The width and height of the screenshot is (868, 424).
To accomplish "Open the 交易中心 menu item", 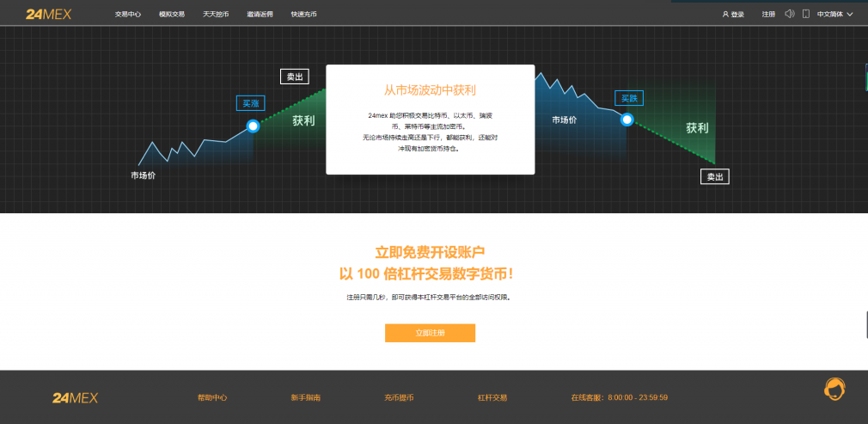I will 128,15.
